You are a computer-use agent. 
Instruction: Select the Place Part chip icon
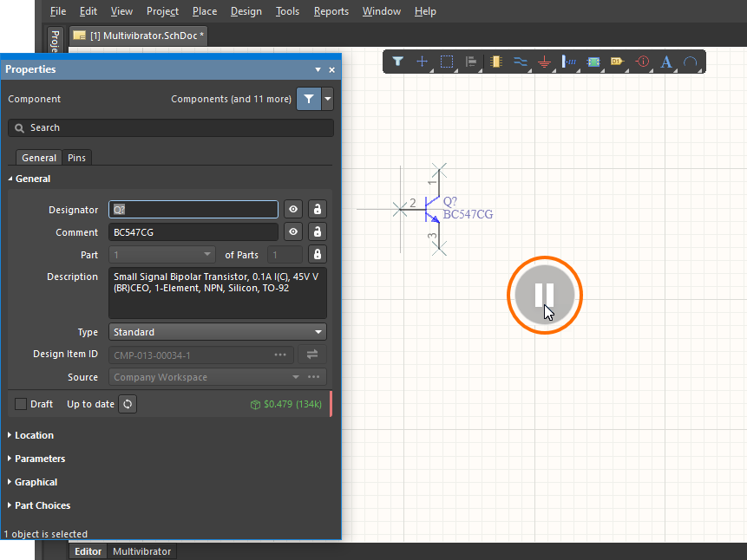pyautogui.click(x=496, y=62)
